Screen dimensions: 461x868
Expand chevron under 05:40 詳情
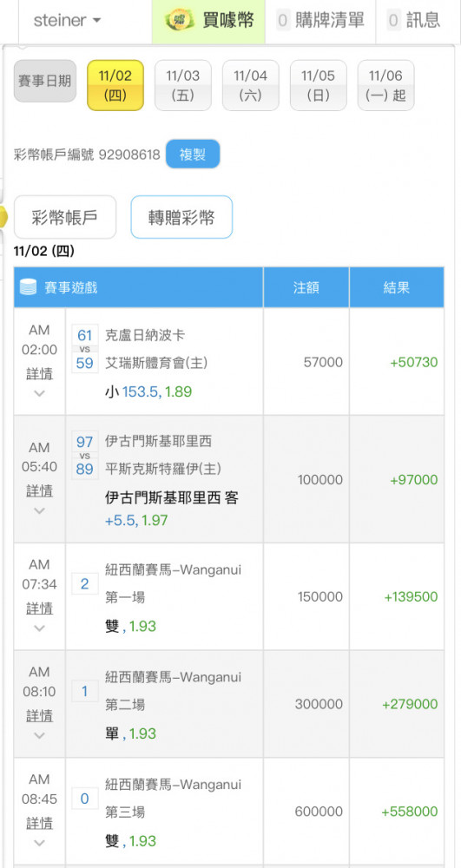39,510
